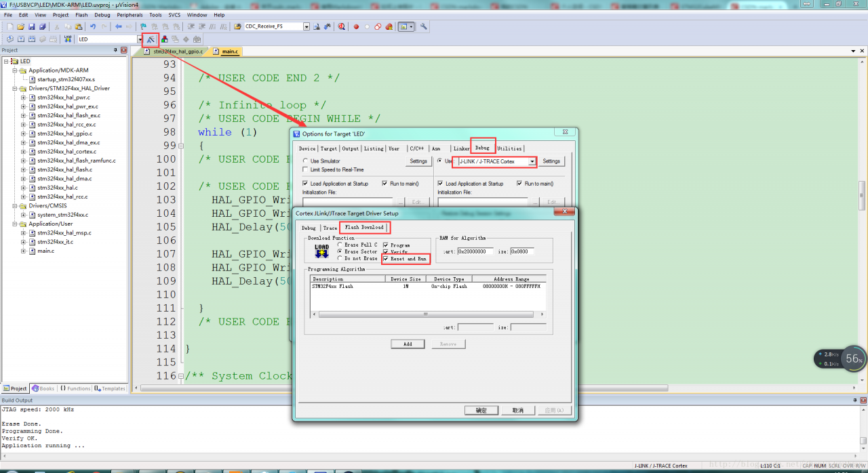The image size is (868, 473).
Task: Click the Disable breakpoint icon
Action: pos(367,26)
